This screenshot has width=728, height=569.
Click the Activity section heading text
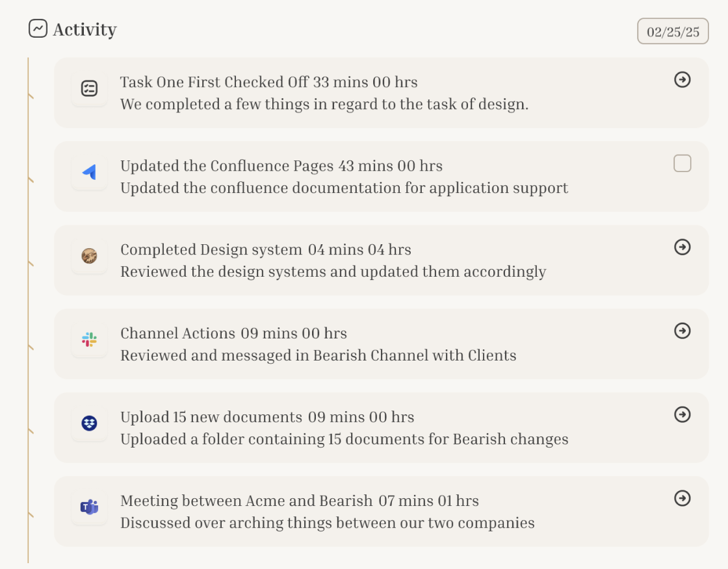tap(84, 29)
